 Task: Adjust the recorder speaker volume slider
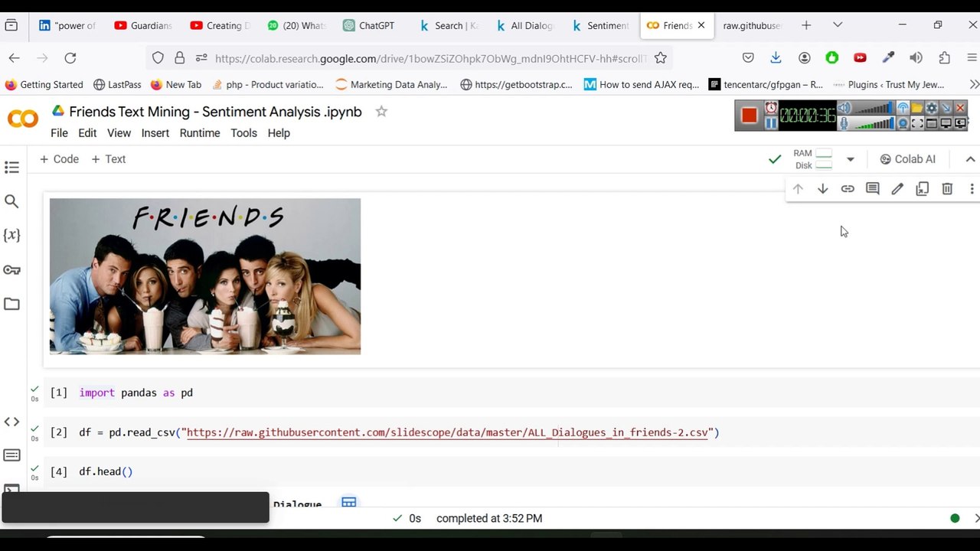(x=874, y=107)
